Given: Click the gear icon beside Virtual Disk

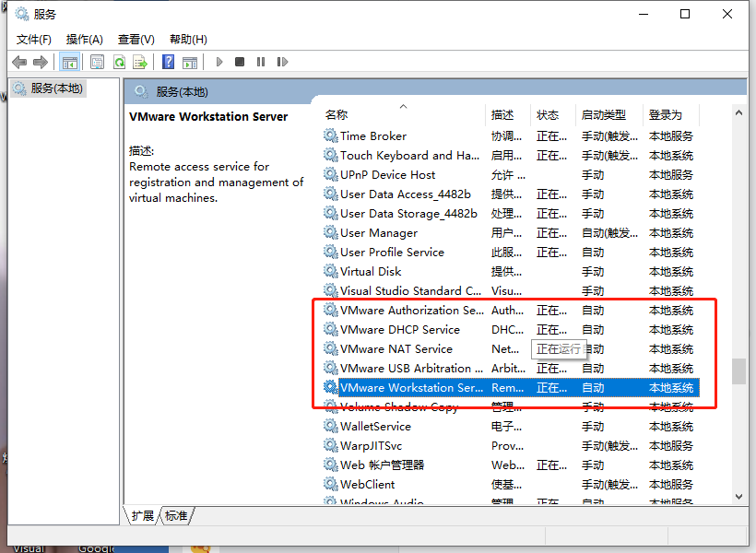Looking at the screenshot, I should pyautogui.click(x=330, y=272).
